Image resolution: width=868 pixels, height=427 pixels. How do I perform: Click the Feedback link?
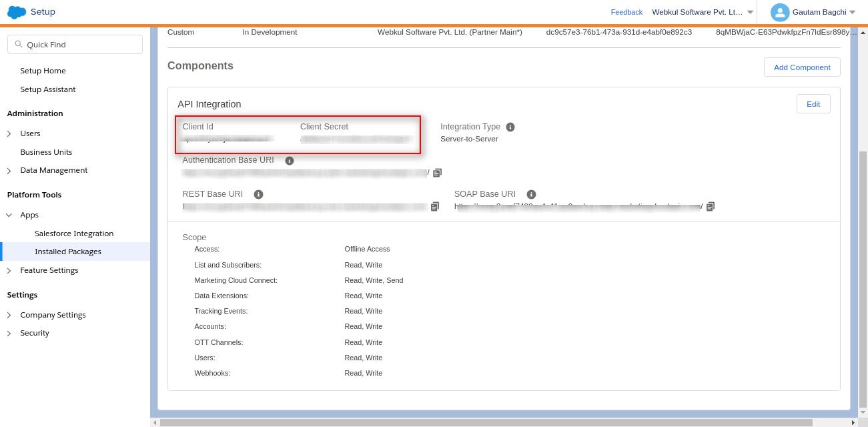coord(626,12)
